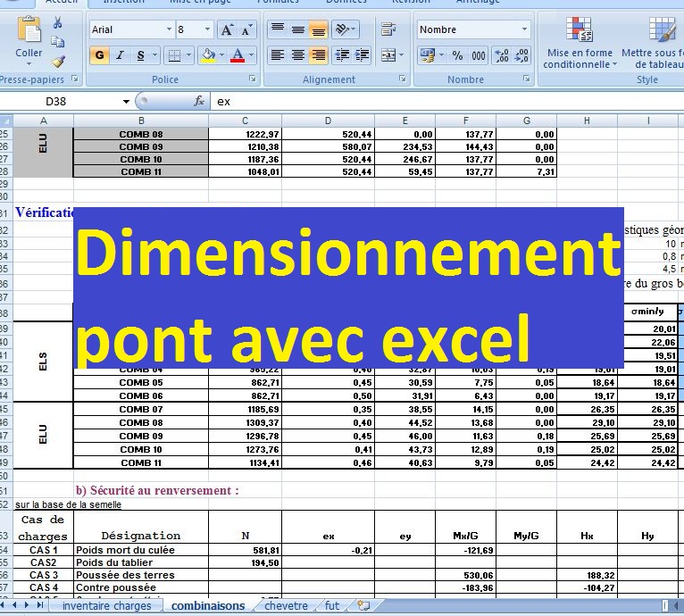The height and width of the screenshot is (616, 684).
Task: Apply percent style
Action: pyautogui.click(x=457, y=55)
